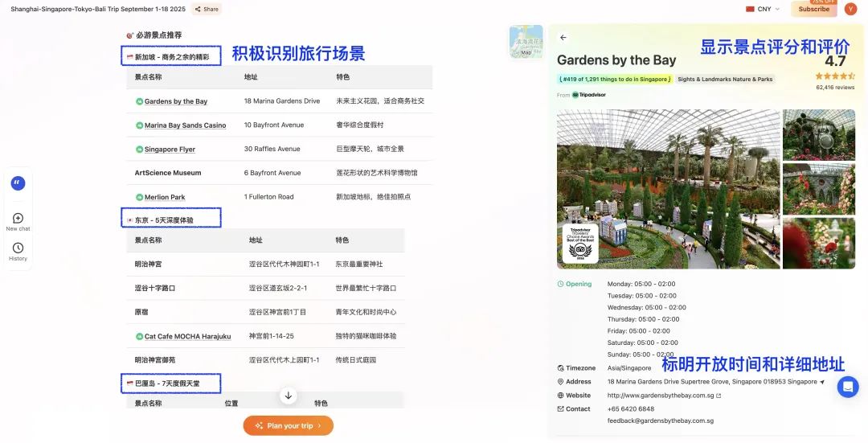Image resolution: width=868 pixels, height=443 pixels.
Task: Open the CNY currency dropdown
Action: [x=763, y=9]
